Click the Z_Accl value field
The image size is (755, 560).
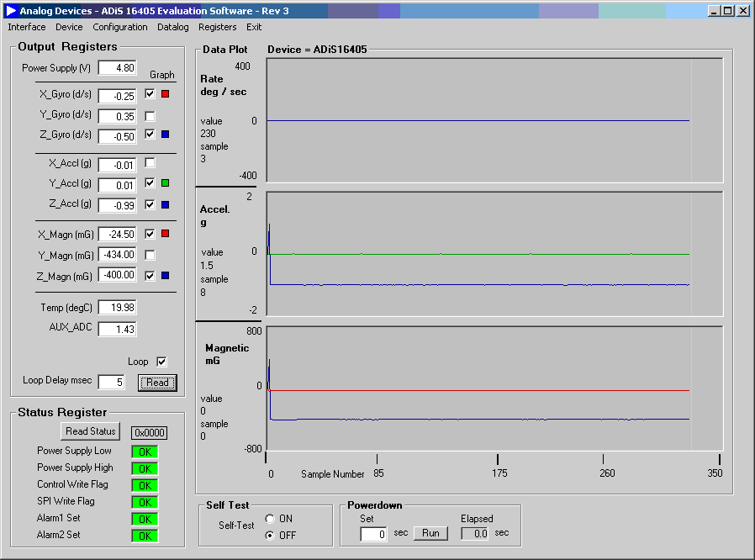(118, 206)
